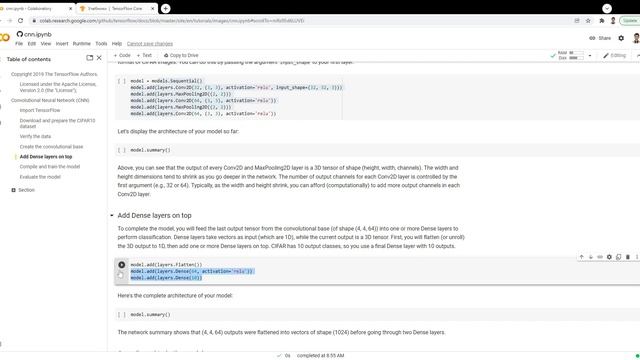Open the File menu
Screen dimensions: 640x360
(x=19, y=44)
